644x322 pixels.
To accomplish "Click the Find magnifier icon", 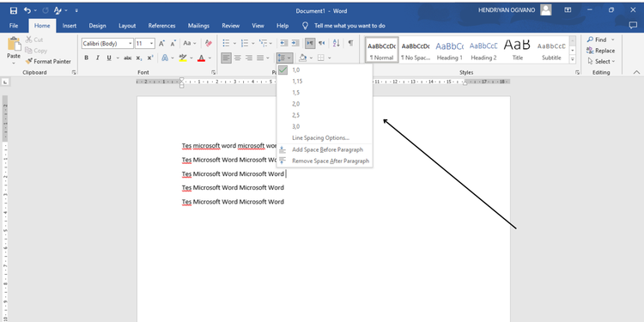I will 590,39.
